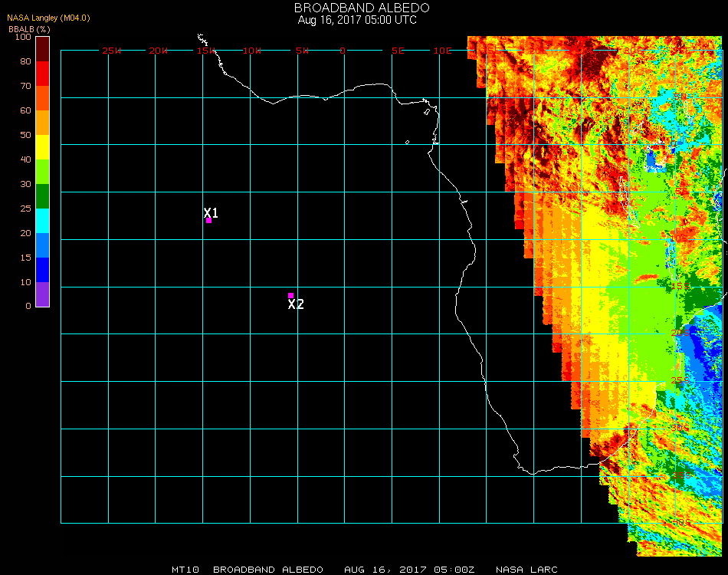The image size is (728, 575).
Task: Click the colorbar value '40'
Action: click(25, 159)
